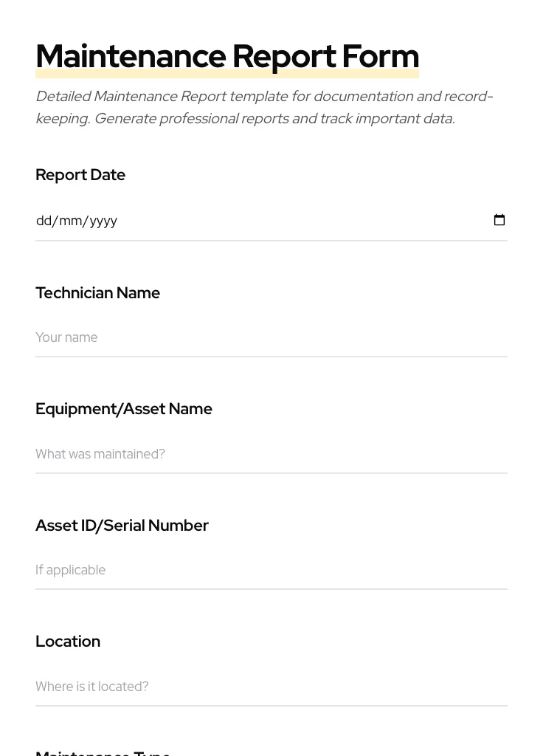Click the Report Date label
Image resolution: width=543 pixels, height=756 pixels.
pos(80,175)
